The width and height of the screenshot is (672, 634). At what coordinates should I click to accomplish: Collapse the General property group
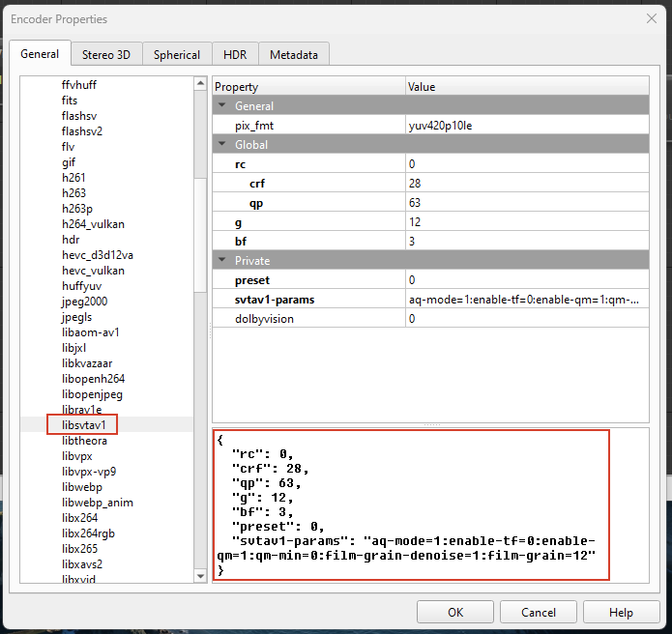(x=222, y=106)
